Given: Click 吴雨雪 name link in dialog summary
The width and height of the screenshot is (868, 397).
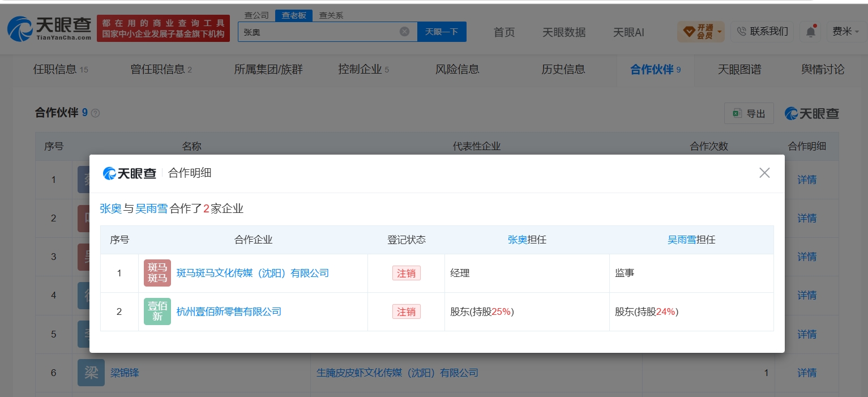Looking at the screenshot, I should tap(152, 208).
